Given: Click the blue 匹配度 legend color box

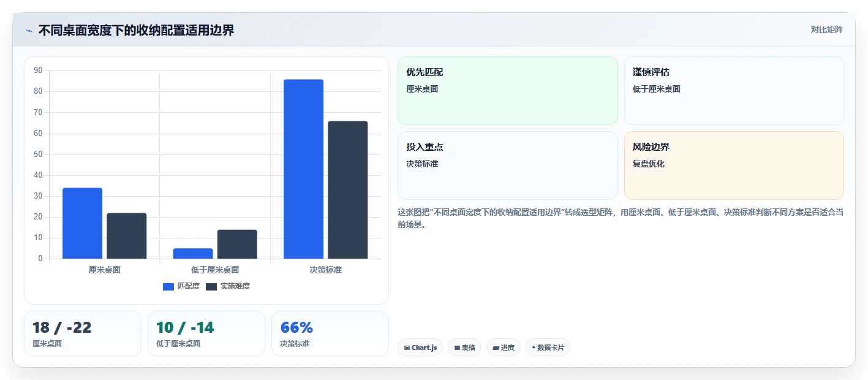Looking at the screenshot, I should coord(168,287).
